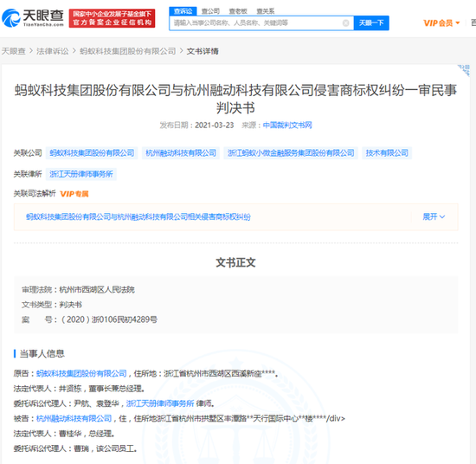Open the Tianyancha logo homepage
476x464 pixels.
33,17
